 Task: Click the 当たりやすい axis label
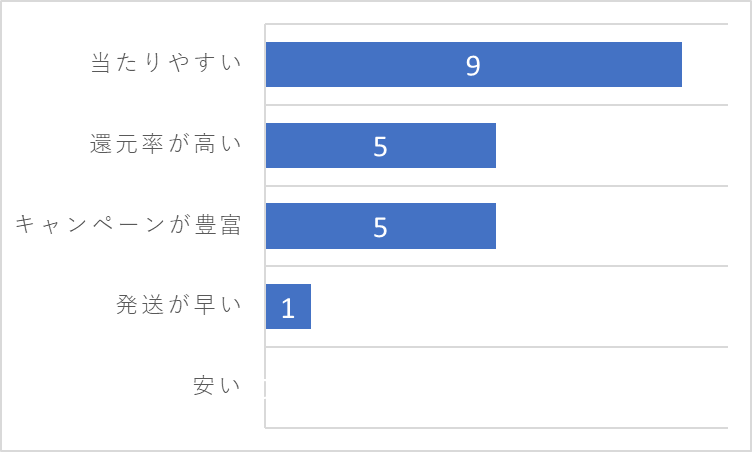click(166, 63)
